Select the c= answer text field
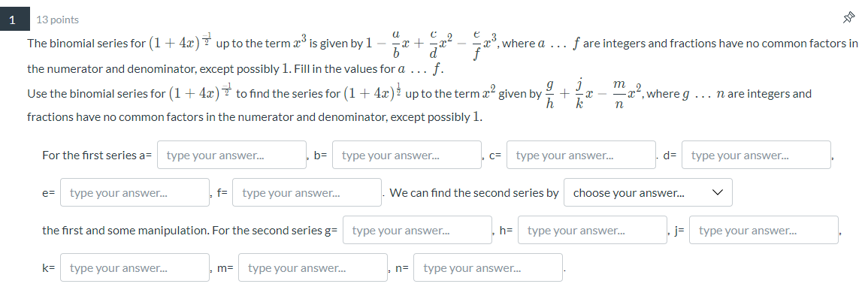868x305 pixels. [581, 156]
